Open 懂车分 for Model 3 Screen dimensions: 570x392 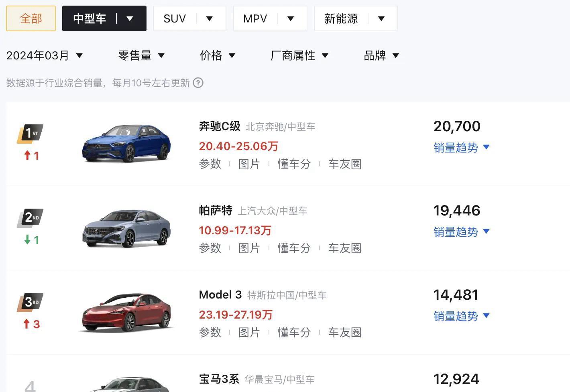click(x=294, y=332)
